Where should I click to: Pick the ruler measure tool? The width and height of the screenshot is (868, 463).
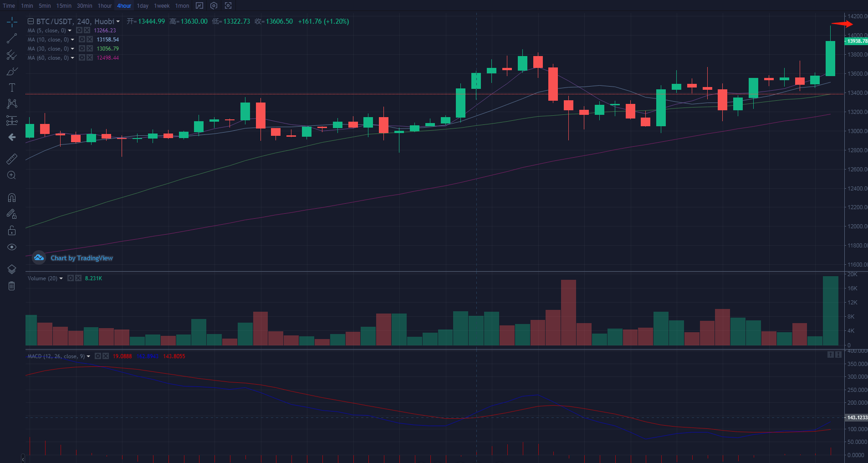tap(12, 159)
